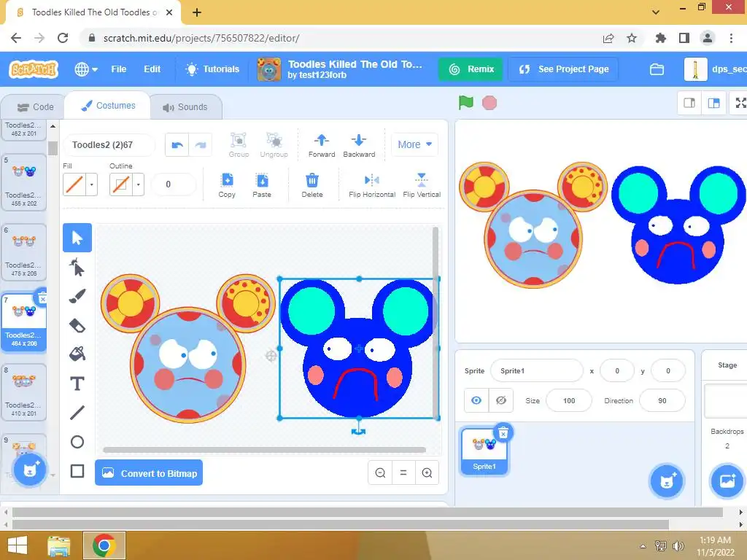747x560 pixels.
Task: Open Tutorials
Action: tap(212, 69)
